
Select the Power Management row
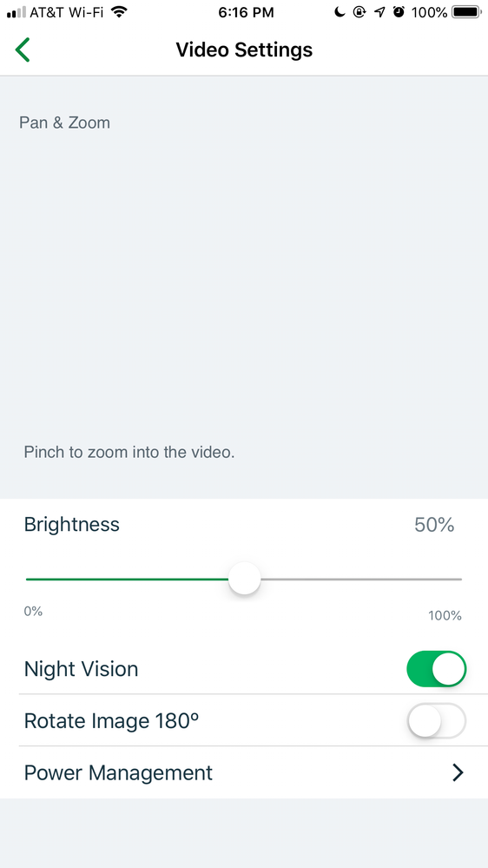(244, 772)
